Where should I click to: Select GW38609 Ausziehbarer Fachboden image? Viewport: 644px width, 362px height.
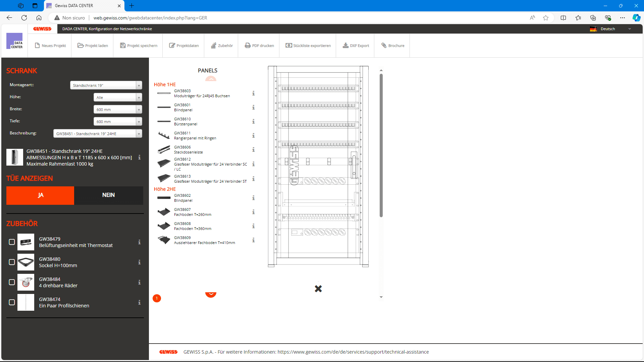coord(164,240)
